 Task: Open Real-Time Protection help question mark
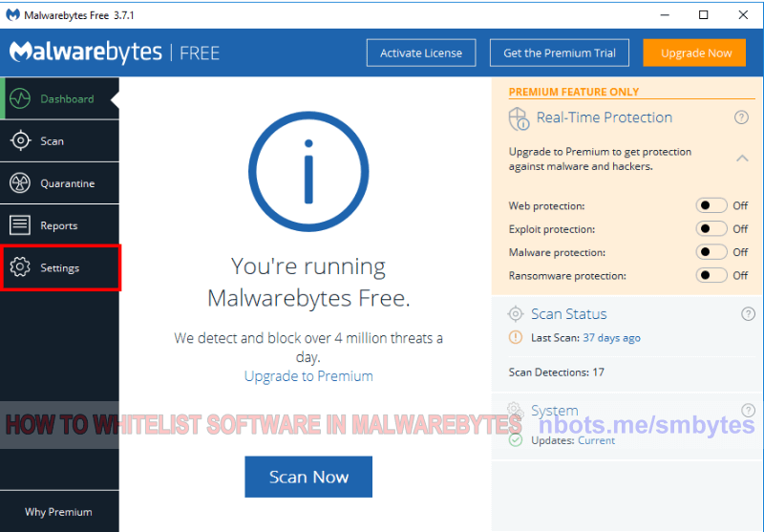point(741,117)
